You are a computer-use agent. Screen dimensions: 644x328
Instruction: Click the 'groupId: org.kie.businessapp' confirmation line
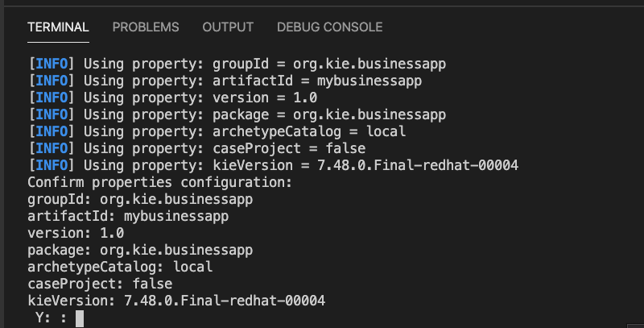point(140,199)
